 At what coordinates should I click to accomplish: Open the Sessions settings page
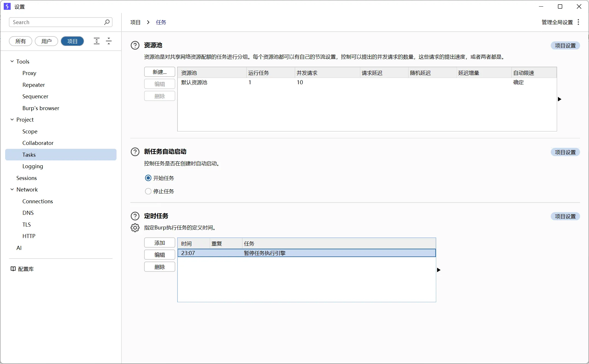26,178
